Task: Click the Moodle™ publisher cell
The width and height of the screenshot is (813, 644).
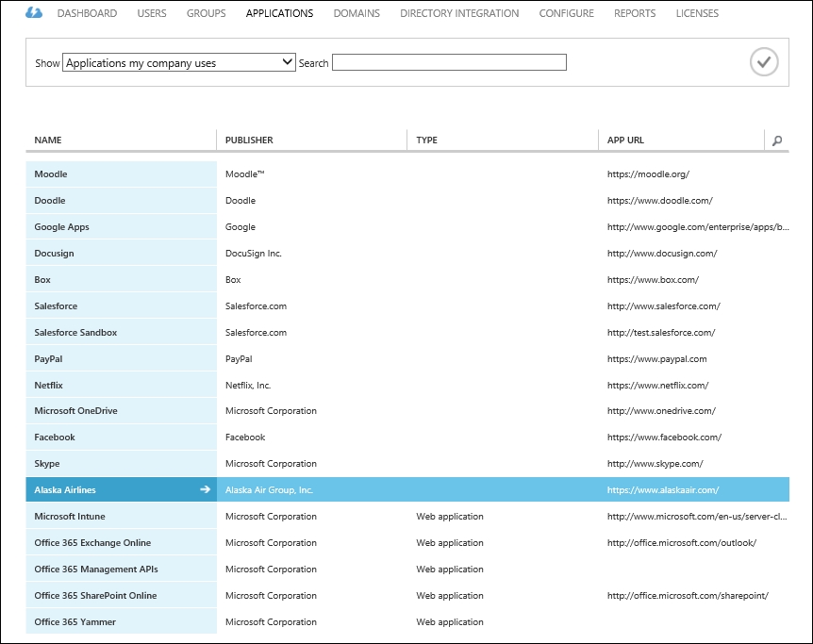Action: click(244, 174)
